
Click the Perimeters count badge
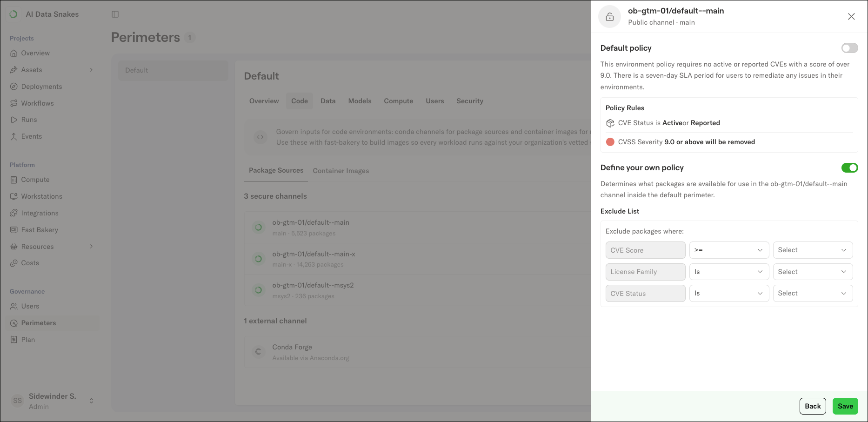189,38
